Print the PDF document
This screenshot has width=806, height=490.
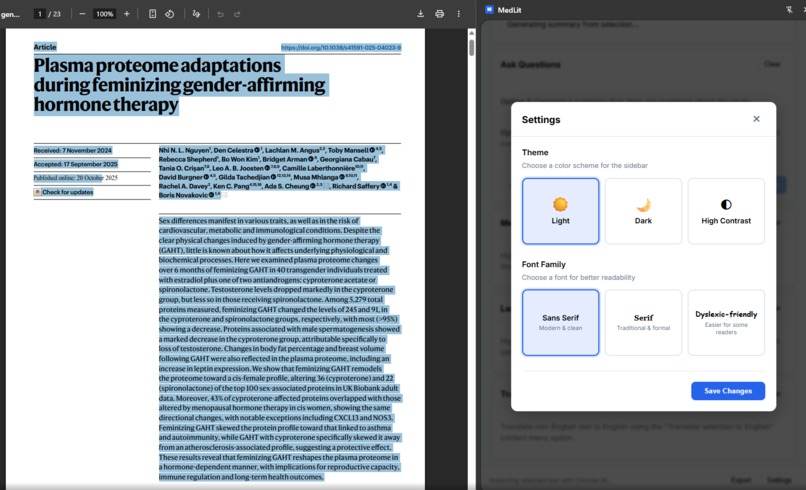pos(439,14)
